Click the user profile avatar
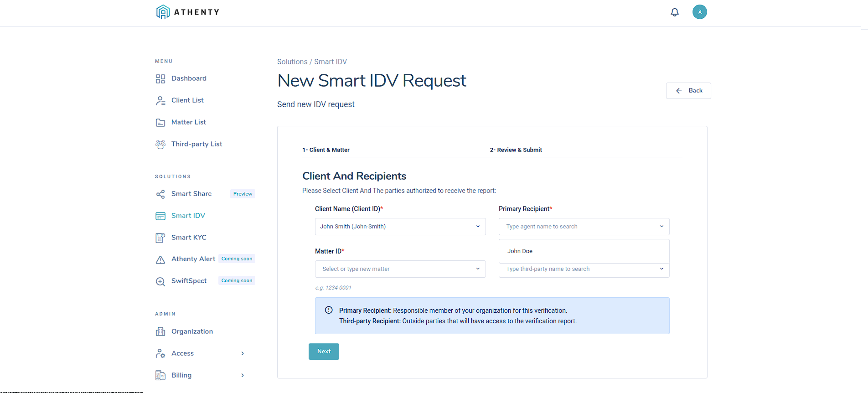This screenshot has width=868, height=399. coord(699,12)
